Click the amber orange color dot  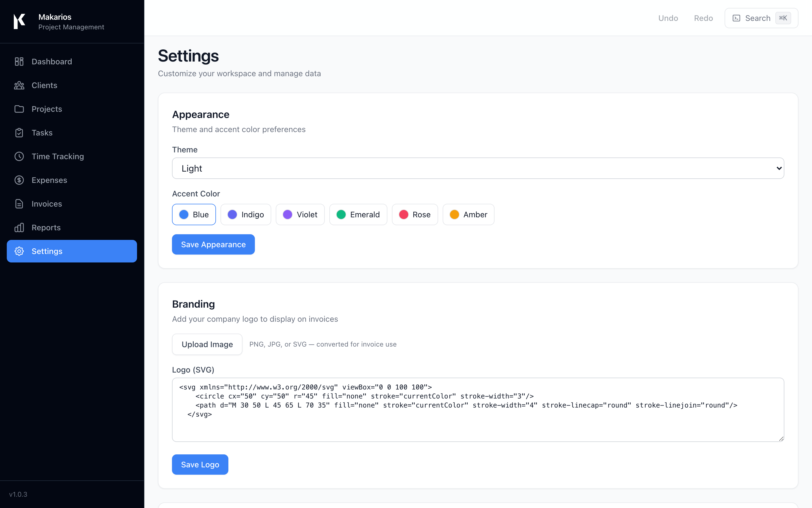(454, 214)
